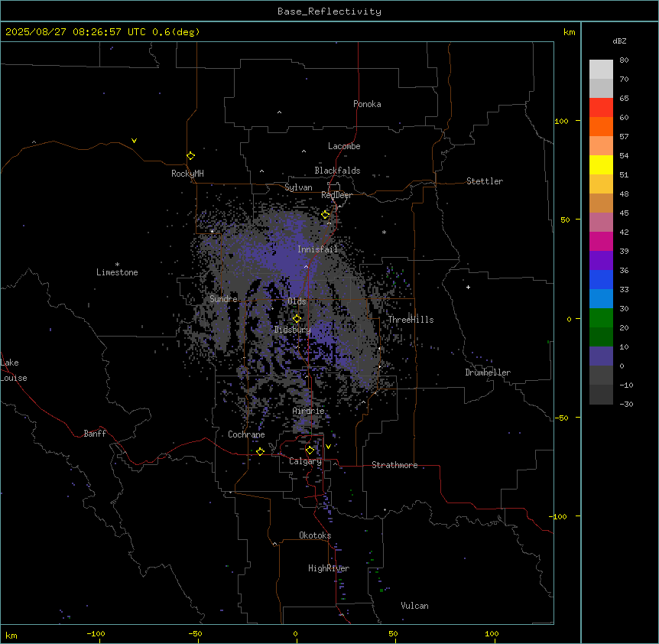This screenshot has width=659, height=644.
Task: Click the Innisfail label
Action: (318, 249)
